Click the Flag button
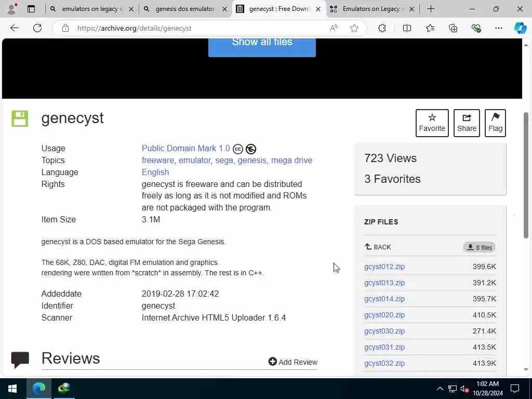The height and width of the screenshot is (399, 532). [x=495, y=123]
